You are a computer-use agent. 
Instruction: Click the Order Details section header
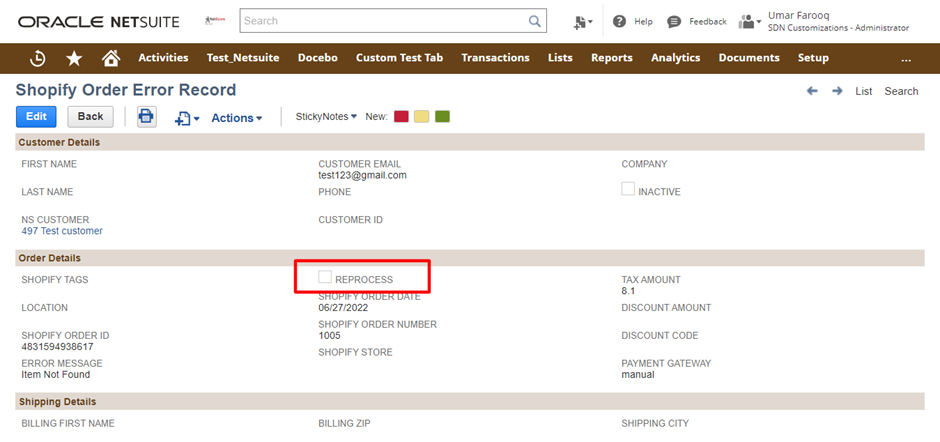(470, 258)
